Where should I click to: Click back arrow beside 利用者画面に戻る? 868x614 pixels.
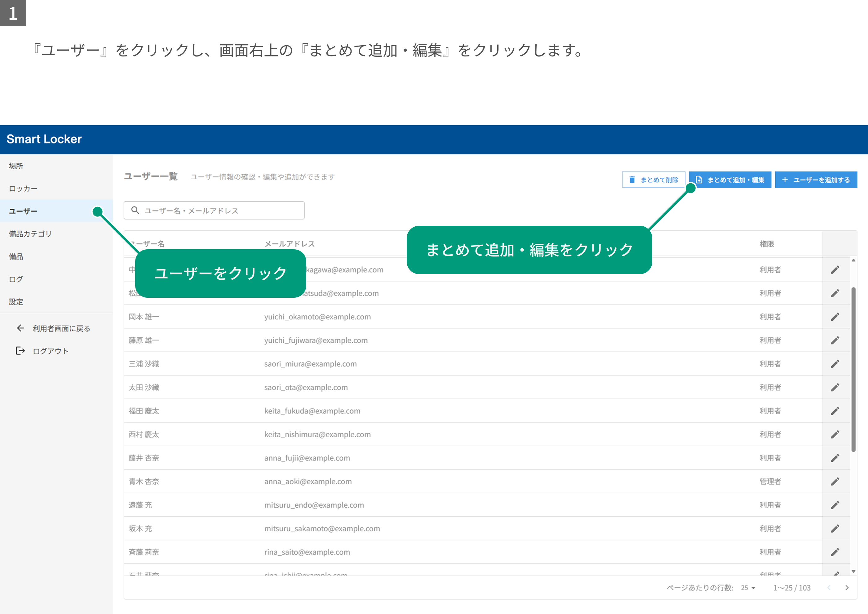click(x=20, y=328)
